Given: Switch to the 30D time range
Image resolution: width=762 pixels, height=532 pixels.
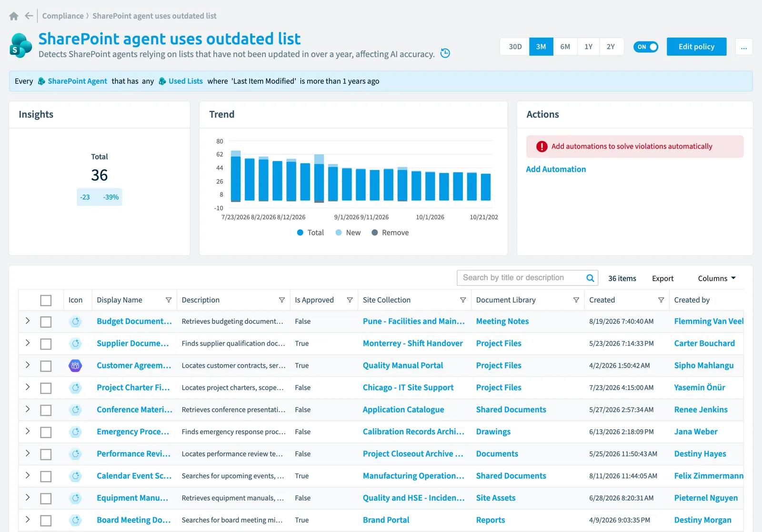Looking at the screenshot, I should [515, 47].
